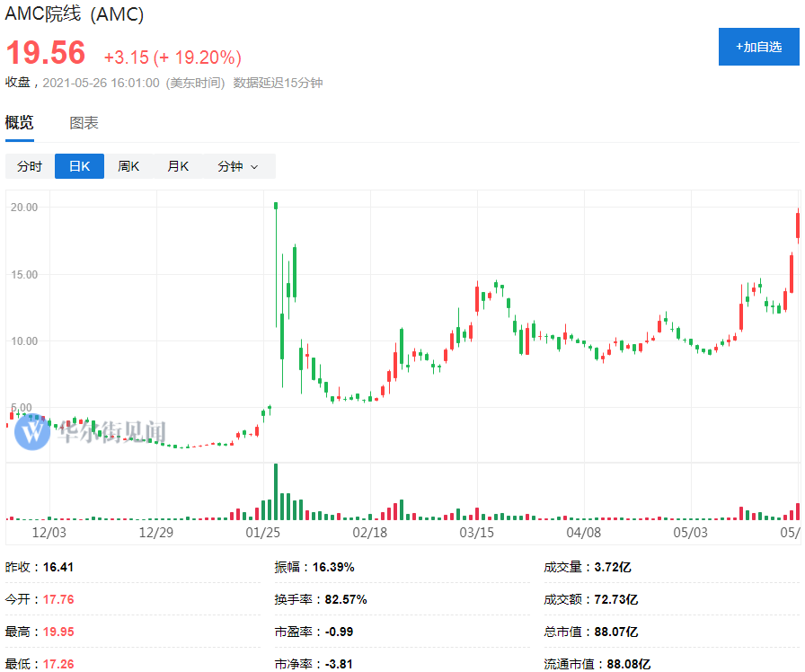Click the 19.56 current price value
The width and height of the screenshot is (805, 672).
pyautogui.click(x=46, y=53)
